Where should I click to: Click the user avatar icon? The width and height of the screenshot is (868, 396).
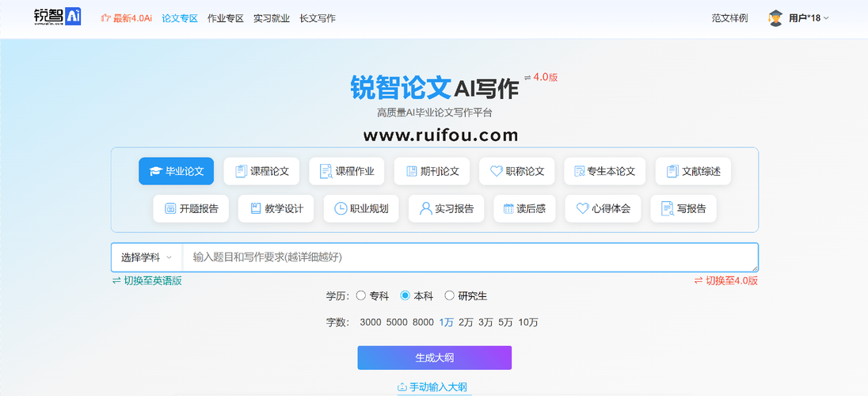pyautogui.click(x=775, y=18)
